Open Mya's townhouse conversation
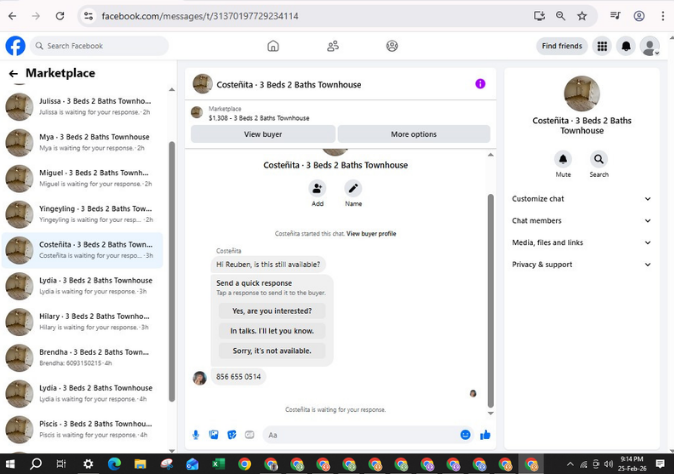 83,142
